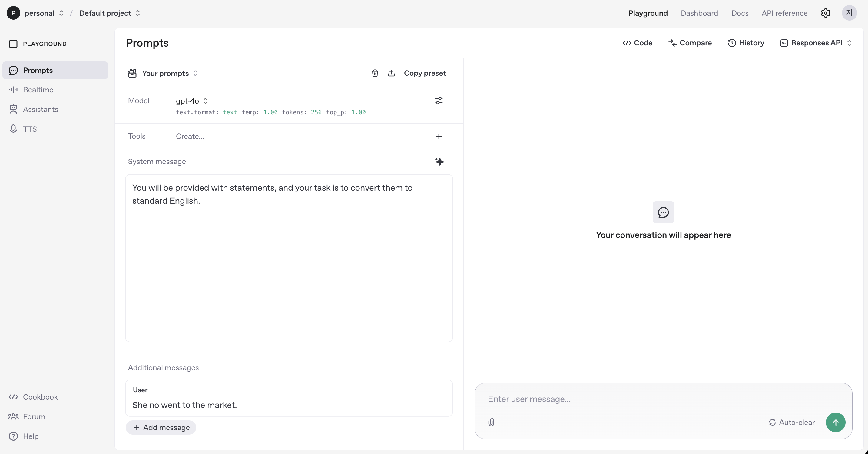The image size is (868, 454).
Task: Collapse sidebar using Playground panel icon
Action: [13, 44]
